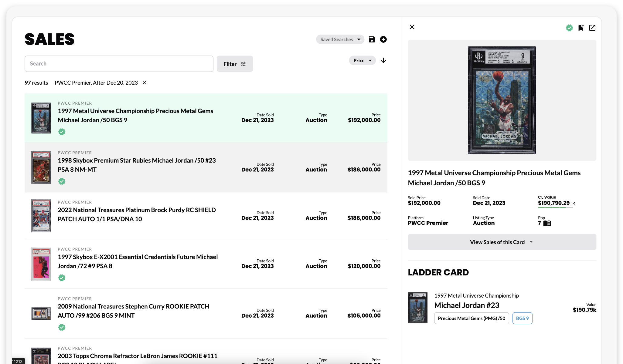Select the 1998 Skybox Star Rubies Jordan row
Image resolution: width=623 pixels, height=364 pixels.
click(206, 167)
